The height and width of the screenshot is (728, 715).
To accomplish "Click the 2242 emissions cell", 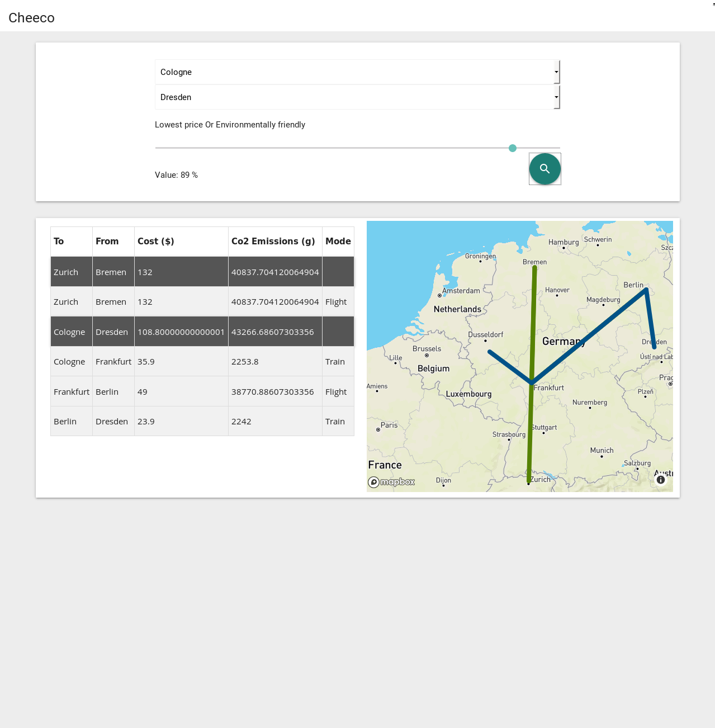I will click(x=275, y=421).
